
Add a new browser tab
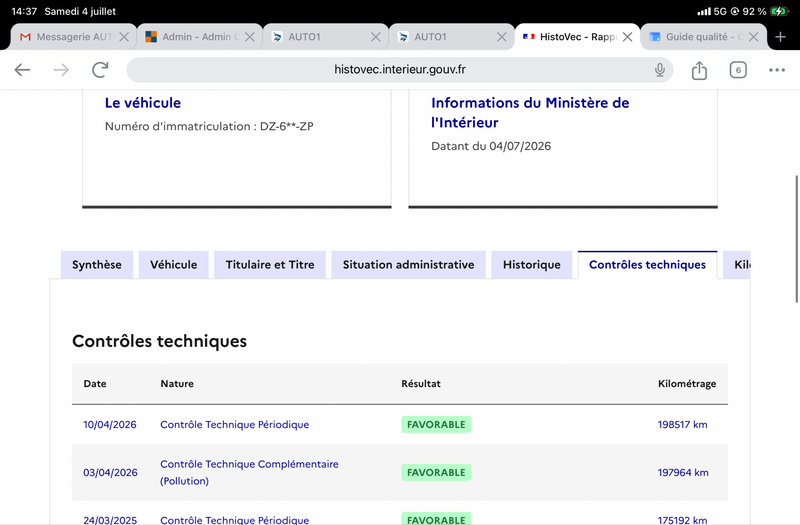click(x=780, y=37)
